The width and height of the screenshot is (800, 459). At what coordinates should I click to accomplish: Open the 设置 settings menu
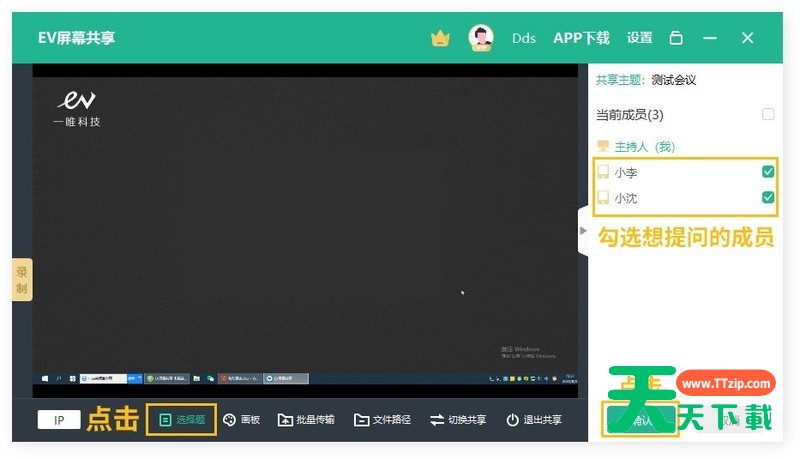click(x=640, y=38)
